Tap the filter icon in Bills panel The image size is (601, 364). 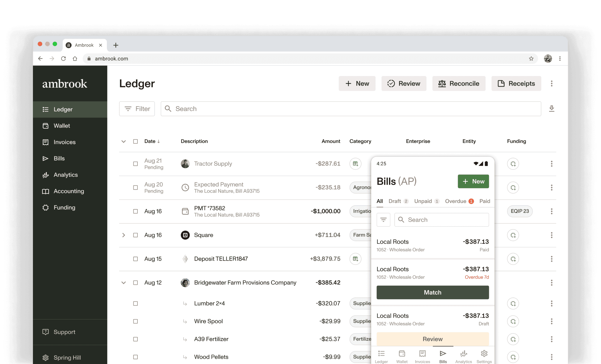pyautogui.click(x=383, y=220)
